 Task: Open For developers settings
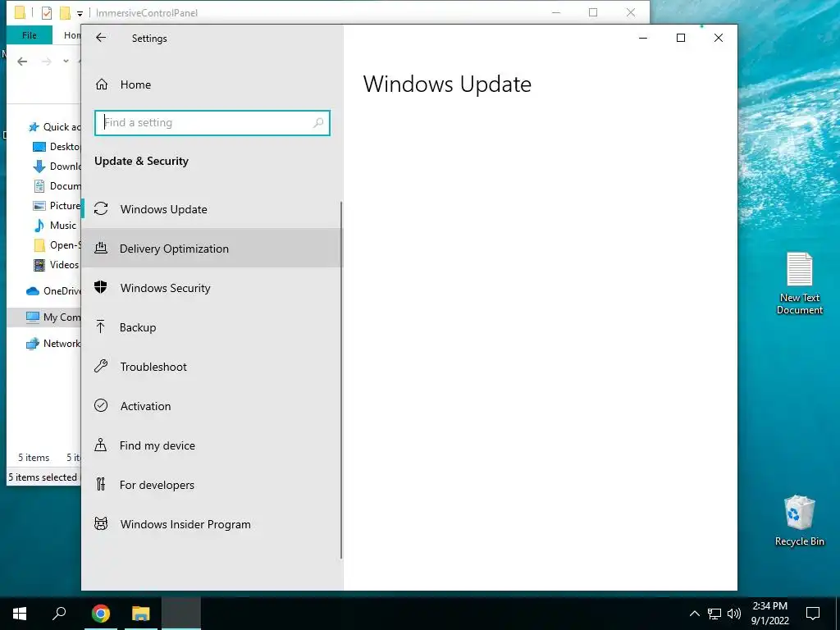[x=212, y=485]
